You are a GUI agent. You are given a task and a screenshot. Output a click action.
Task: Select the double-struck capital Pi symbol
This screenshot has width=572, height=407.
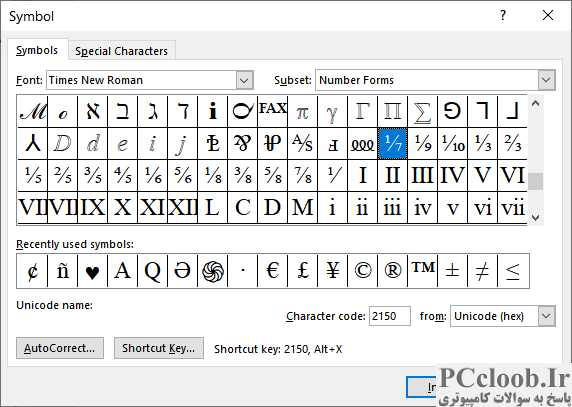coord(393,111)
